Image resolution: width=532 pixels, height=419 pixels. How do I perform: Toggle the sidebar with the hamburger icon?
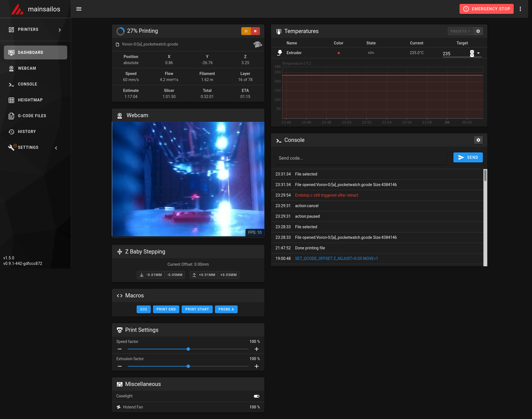coord(79,9)
